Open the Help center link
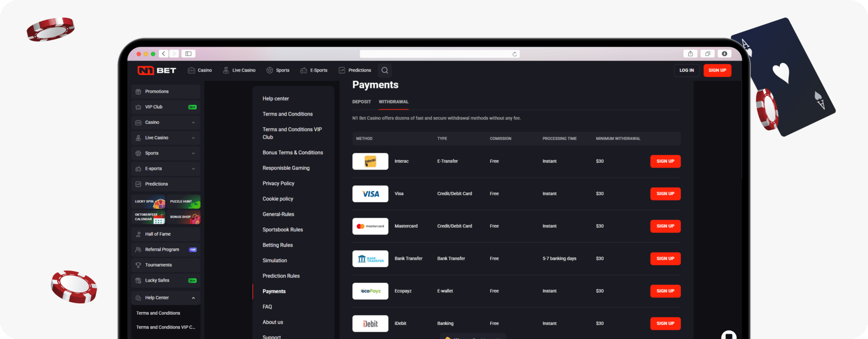This screenshot has width=868, height=339. (x=276, y=99)
